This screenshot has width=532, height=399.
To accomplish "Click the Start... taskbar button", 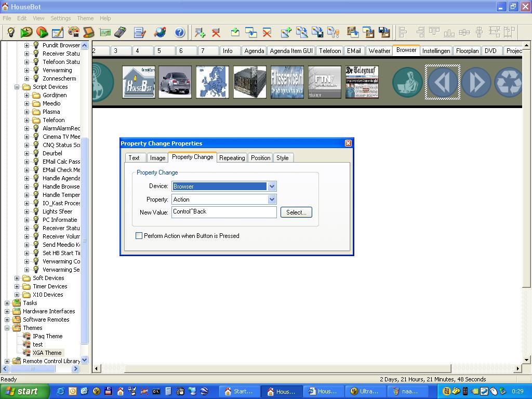I will coord(240,392).
